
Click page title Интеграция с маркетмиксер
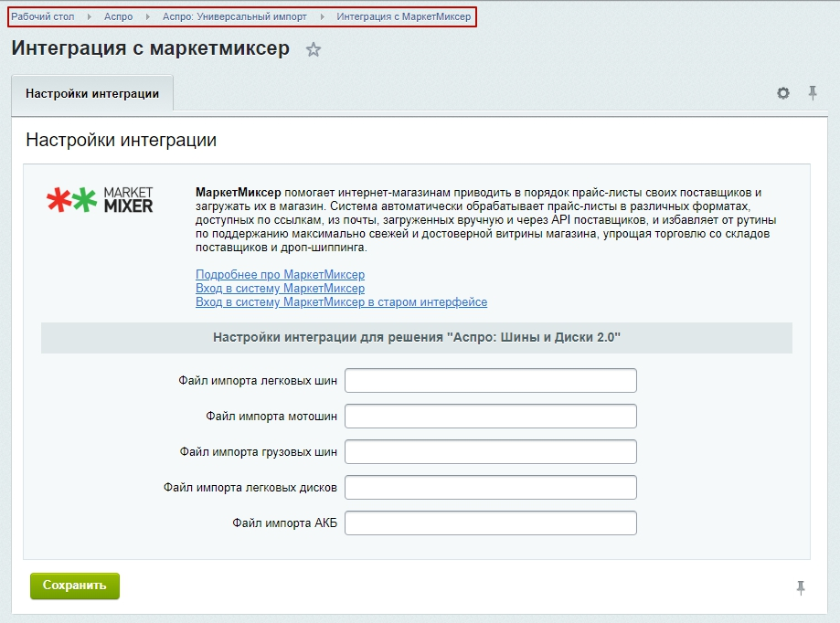pyautogui.click(x=151, y=48)
